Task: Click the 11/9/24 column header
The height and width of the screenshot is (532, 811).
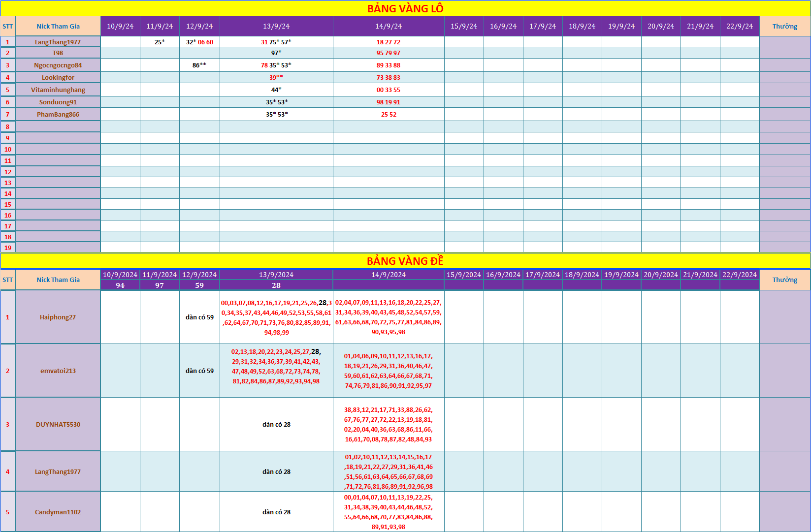Action: [x=160, y=26]
